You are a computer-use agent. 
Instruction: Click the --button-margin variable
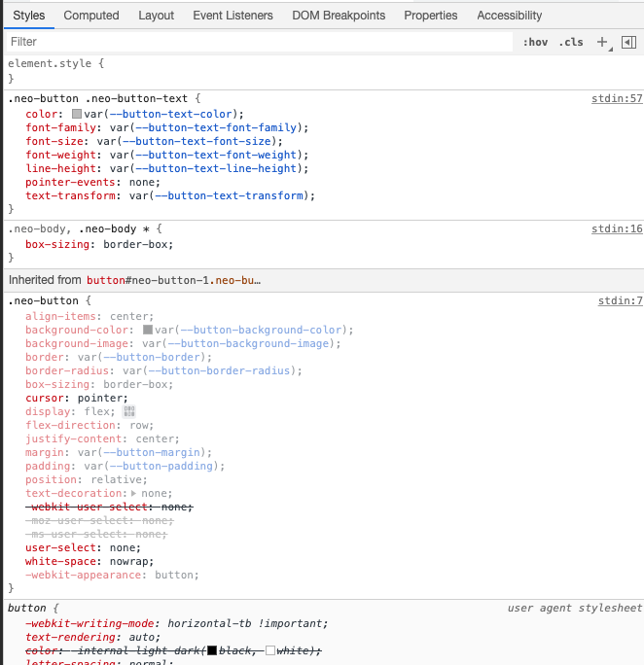tap(152, 452)
